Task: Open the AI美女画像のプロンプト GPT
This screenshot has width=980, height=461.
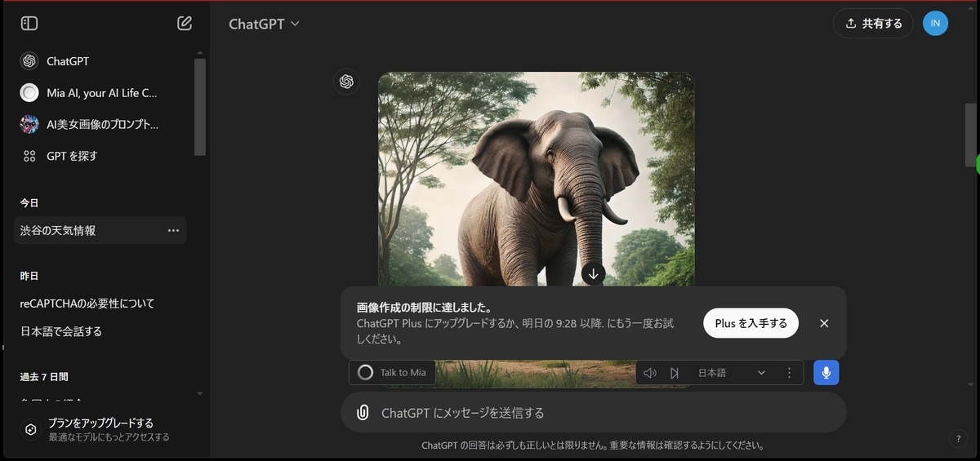Action: coord(103,124)
